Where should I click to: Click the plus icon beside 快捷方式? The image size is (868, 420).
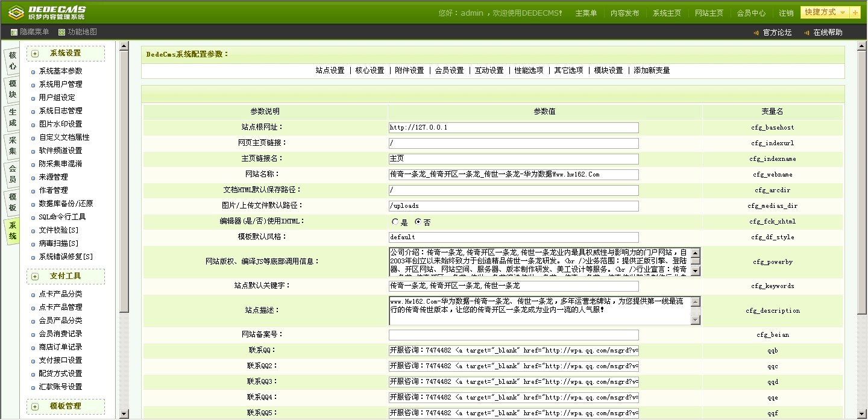(x=855, y=13)
